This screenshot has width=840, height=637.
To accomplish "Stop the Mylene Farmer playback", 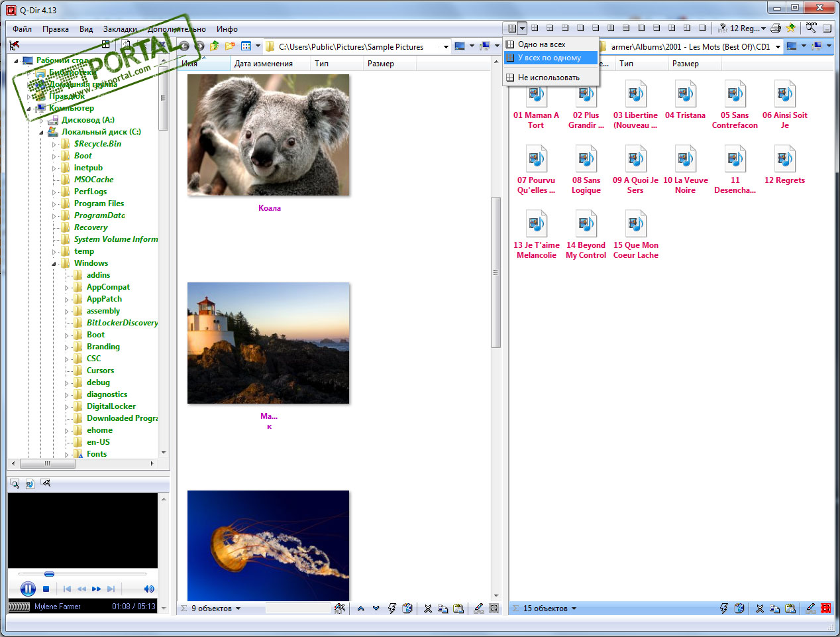I will pyautogui.click(x=46, y=589).
